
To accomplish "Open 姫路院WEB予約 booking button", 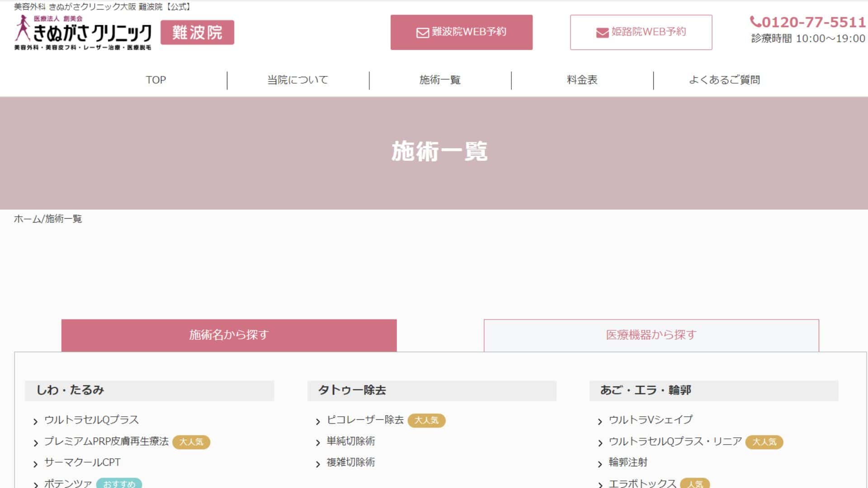I will (x=641, y=32).
